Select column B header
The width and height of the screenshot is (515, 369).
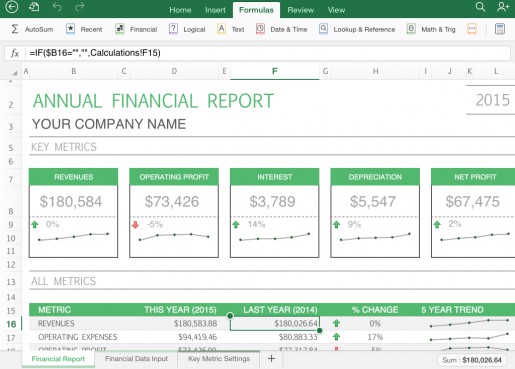click(74, 71)
